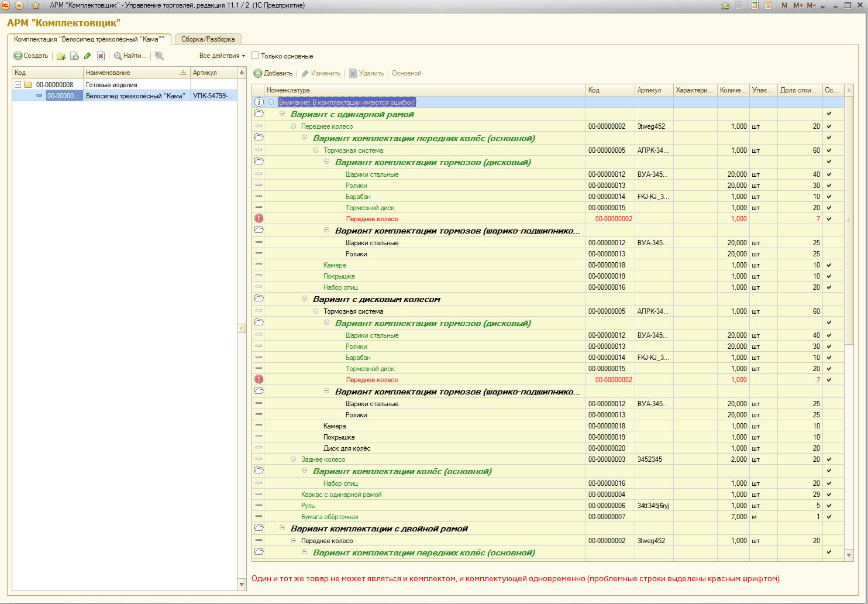Click the new group folder icon
The image size is (868, 604).
coord(61,56)
